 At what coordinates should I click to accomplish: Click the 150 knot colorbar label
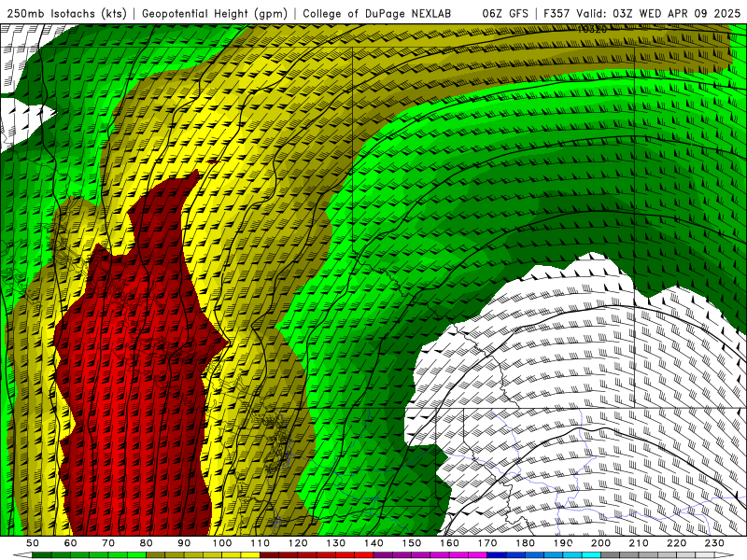[x=412, y=543]
